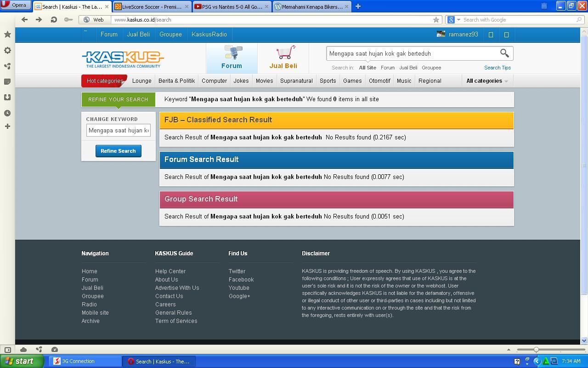Open the last icon right of ramanez93
The image size is (588, 368).
click(x=507, y=34)
